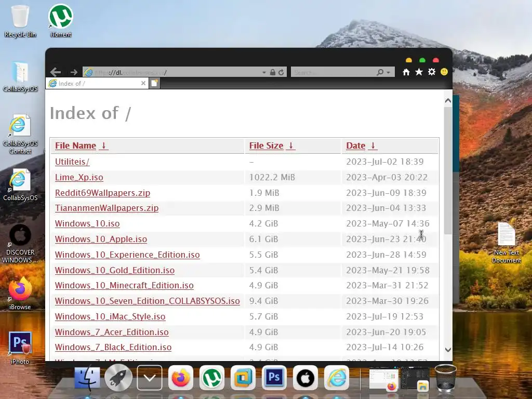The image size is (532, 399).
Task: Launch iPhoto desktop shortcut
Action: click(x=20, y=348)
